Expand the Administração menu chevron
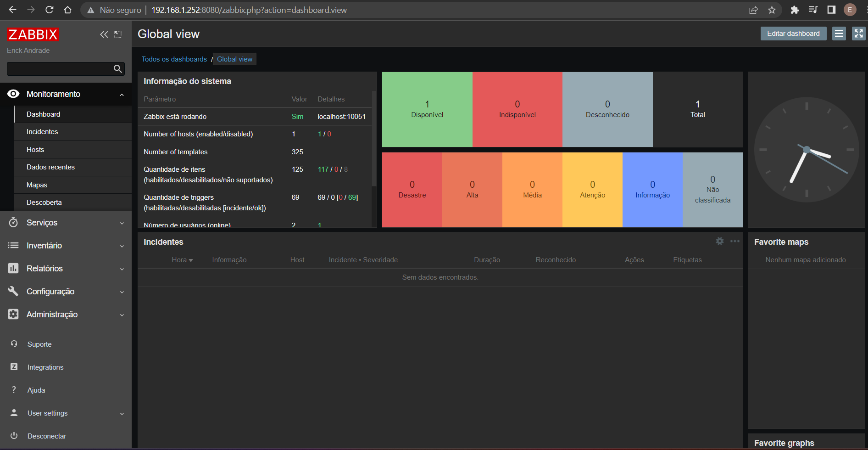This screenshot has width=868, height=450. pos(122,315)
